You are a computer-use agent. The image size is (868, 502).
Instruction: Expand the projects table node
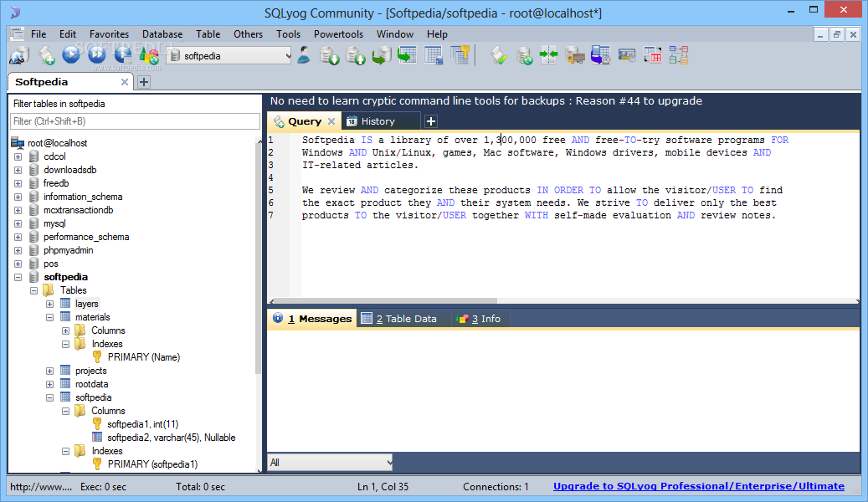[50, 371]
